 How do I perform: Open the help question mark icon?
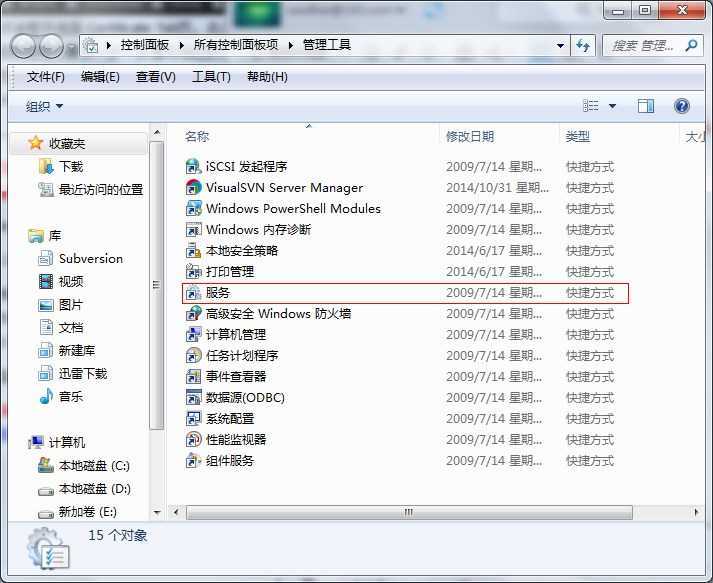682,106
